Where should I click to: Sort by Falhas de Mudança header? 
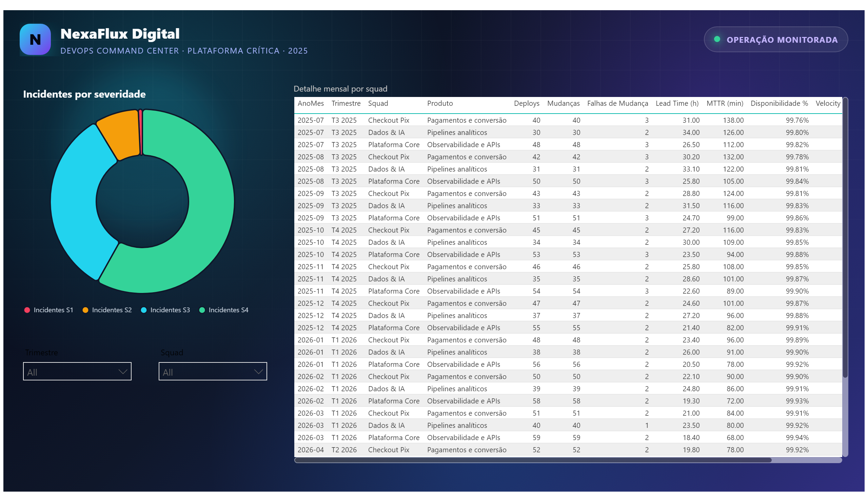[x=617, y=103]
